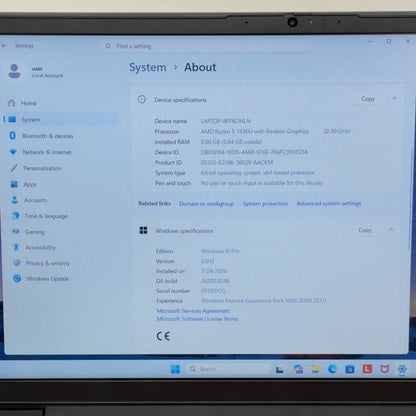This screenshot has width=416, height=416.
Task: Go back using the back arrow
Action: 5,46
